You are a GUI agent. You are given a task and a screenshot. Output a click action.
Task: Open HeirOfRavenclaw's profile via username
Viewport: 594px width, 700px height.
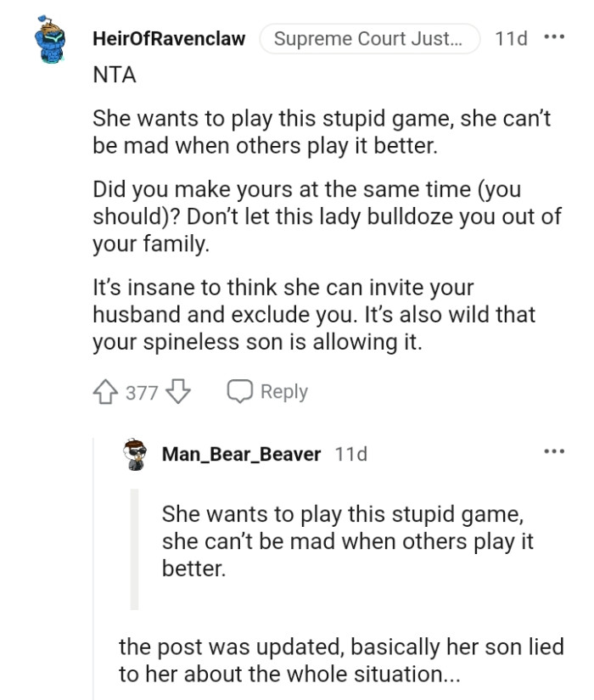coord(169,38)
